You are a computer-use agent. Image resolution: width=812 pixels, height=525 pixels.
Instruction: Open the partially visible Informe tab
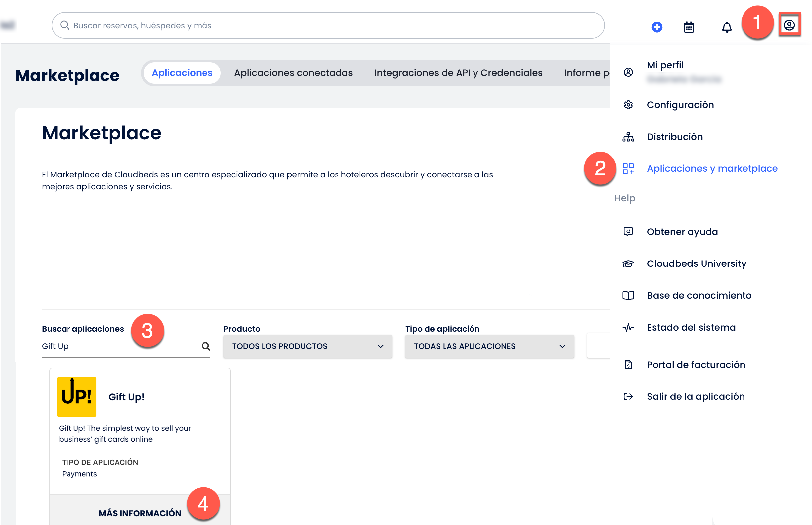pyautogui.click(x=587, y=73)
